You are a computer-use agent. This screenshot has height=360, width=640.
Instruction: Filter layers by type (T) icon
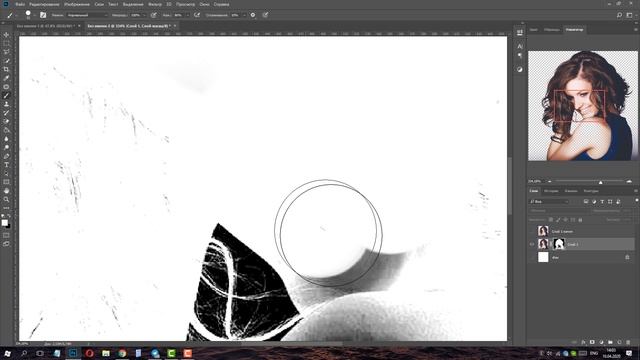pyautogui.click(x=602, y=202)
